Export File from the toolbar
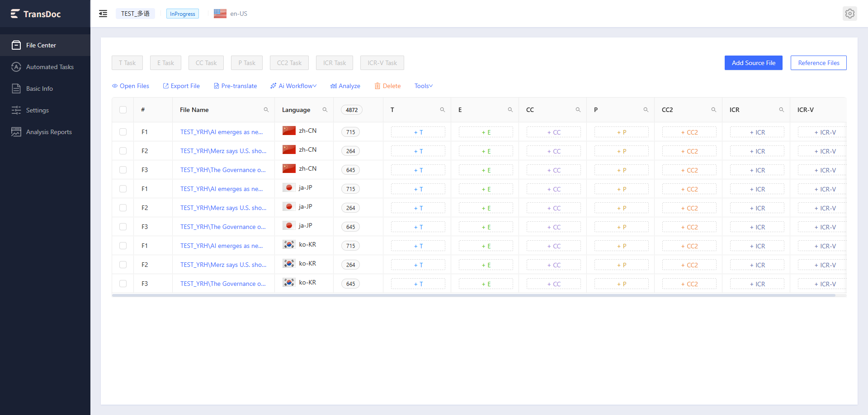Image resolution: width=868 pixels, height=415 pixels. click(181, 86)
